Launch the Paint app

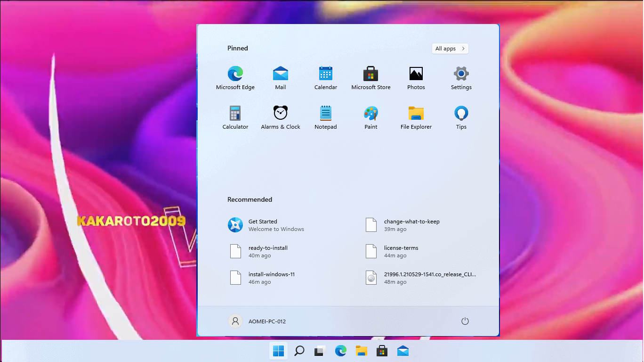pyautogui.click(x=371, y=117)
